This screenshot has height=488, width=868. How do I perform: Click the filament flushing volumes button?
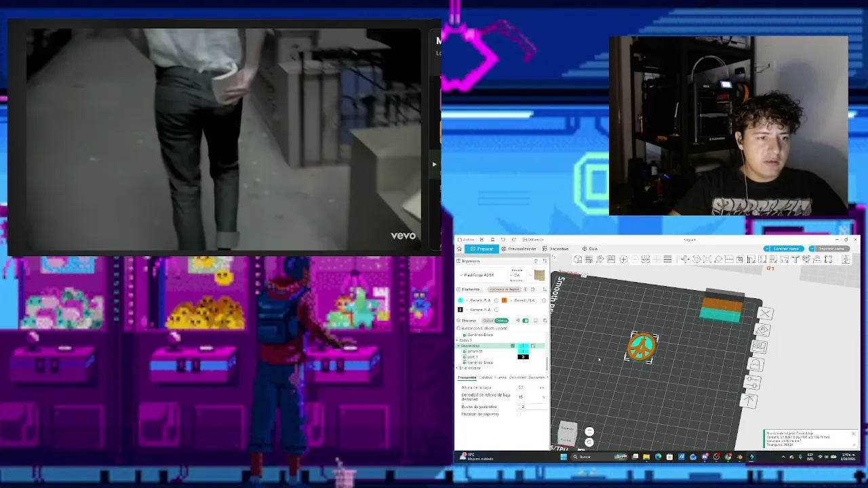click(505, 289)
